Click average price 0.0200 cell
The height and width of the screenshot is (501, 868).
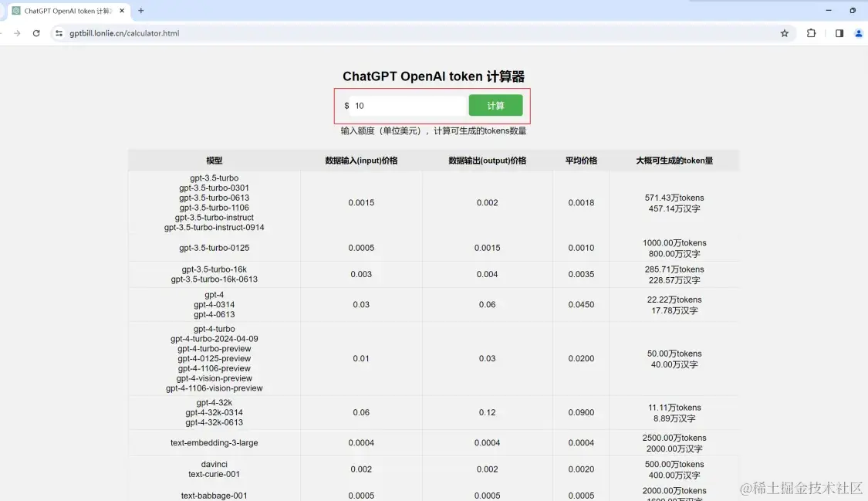coord(581,359)
